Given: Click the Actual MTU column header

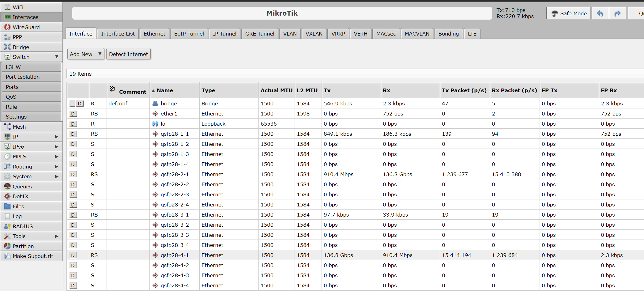Looking at the screenshot, I should click(277, 90).
